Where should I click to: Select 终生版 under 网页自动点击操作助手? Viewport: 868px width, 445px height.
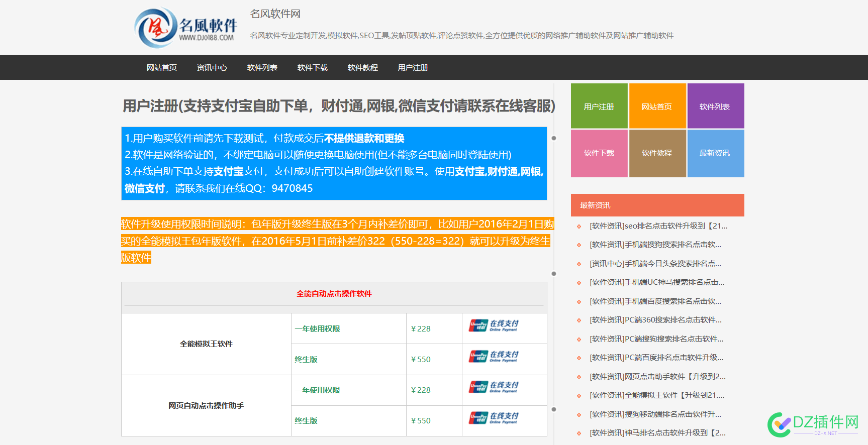coord(306,420)
